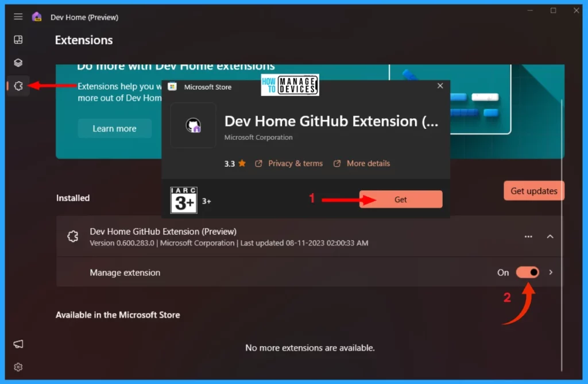Click the Dev Home app logo
The width and height of the screenshot is (588, 384).
pos(37,17)
